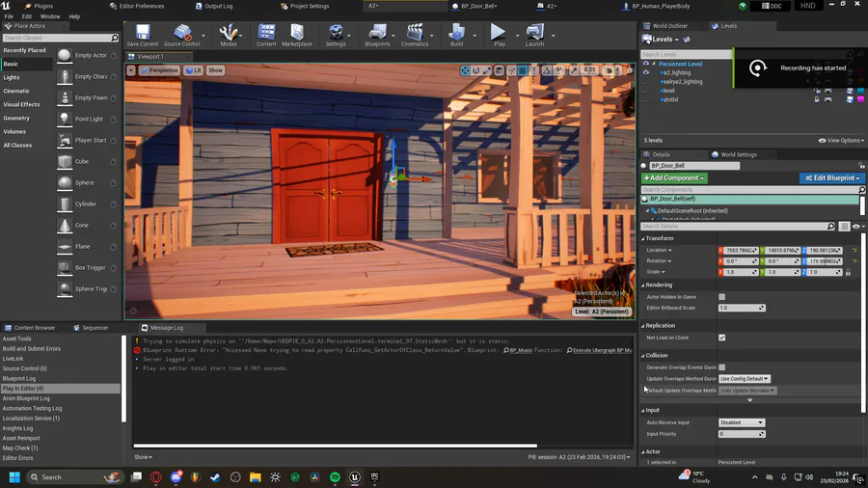Toggle visibility of a2_lighting level
Image resolution: width=868 pixels, height=488 pixels.
point(646,72)
